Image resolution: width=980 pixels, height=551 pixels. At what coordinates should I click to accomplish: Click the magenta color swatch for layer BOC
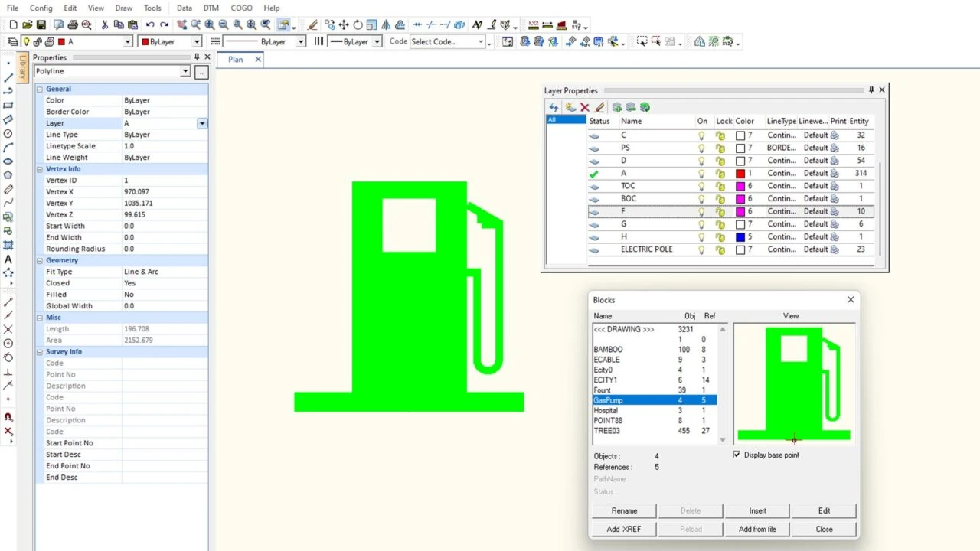click(740, 199)
